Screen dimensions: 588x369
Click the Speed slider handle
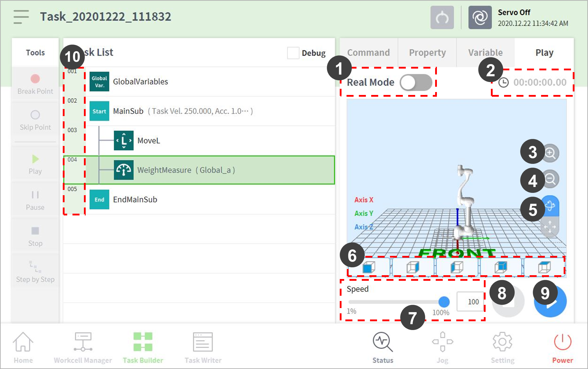point(444,302)
